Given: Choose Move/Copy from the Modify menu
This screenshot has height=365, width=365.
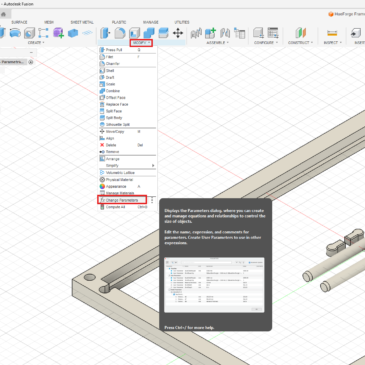Looking at the screenshot, I should coord(127,132).
